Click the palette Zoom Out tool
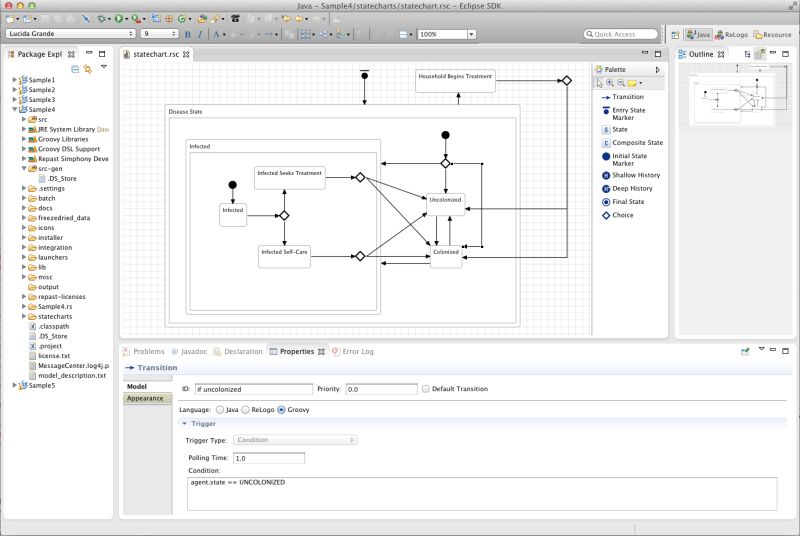The width and height of the screenshot is (800, 536). pos(621,83)
